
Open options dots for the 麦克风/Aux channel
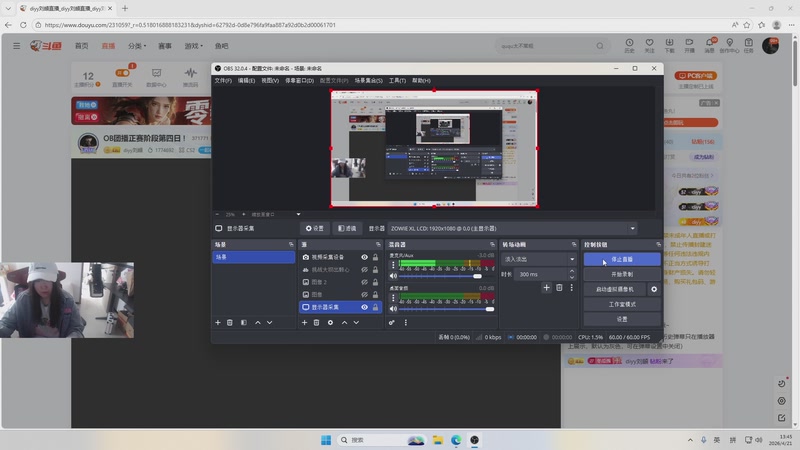tap(393, 265)
